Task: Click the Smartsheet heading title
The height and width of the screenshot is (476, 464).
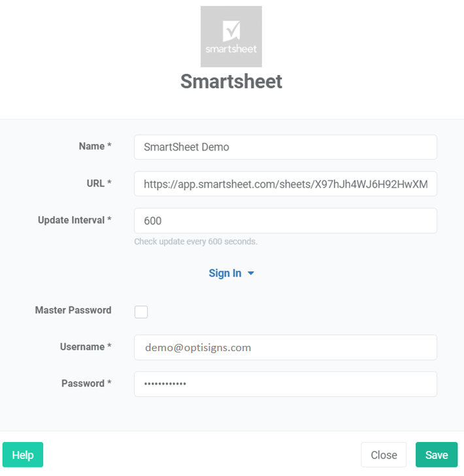Action: click(231, 82)
